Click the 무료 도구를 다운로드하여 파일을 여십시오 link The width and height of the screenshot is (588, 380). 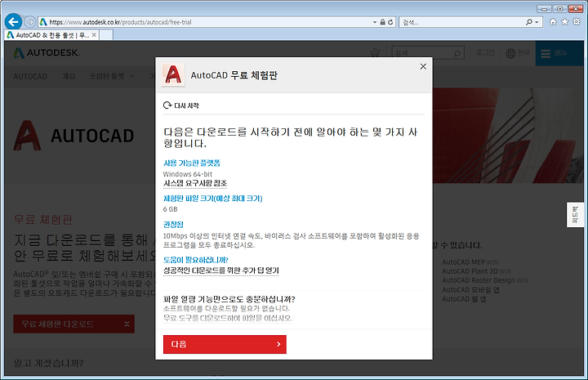[x=228, y=318]
